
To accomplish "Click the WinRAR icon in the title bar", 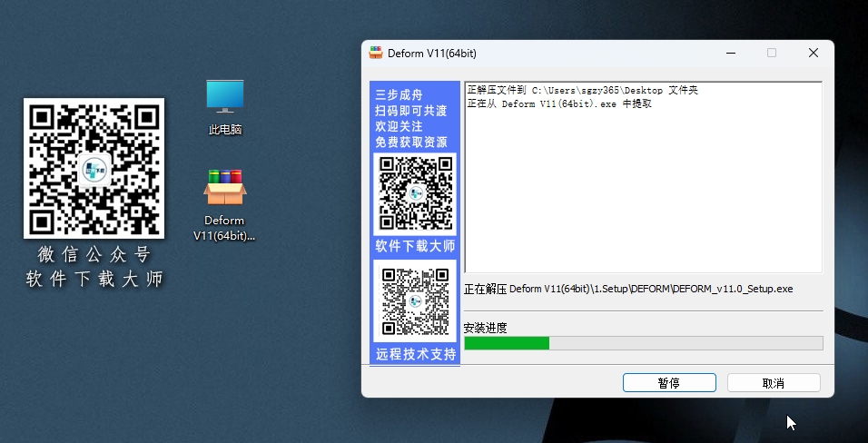I will [376, 53].
